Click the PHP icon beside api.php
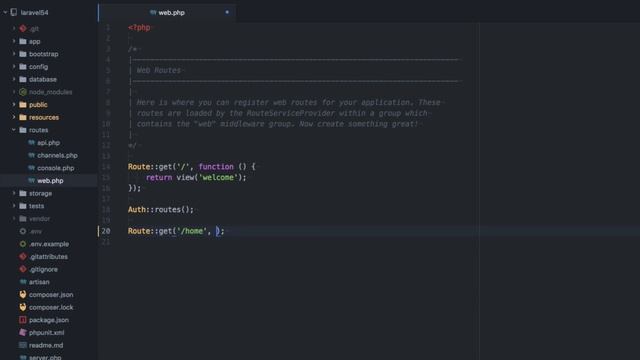 31,142
